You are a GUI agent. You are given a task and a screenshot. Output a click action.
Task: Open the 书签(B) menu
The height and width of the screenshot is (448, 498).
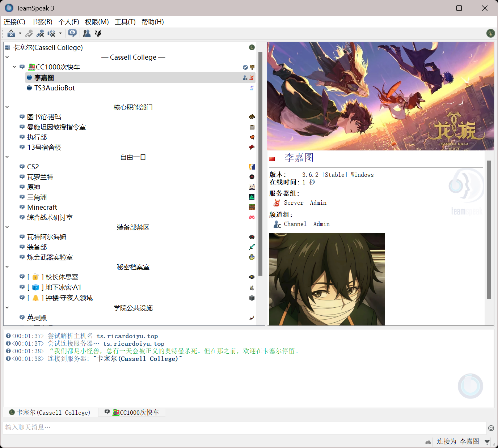click(42, 22)
